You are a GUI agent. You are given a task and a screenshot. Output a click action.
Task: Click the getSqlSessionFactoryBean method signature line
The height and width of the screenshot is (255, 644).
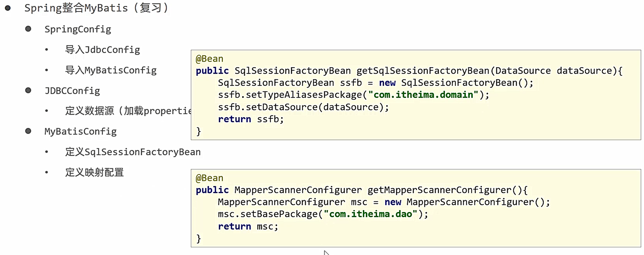409,71
